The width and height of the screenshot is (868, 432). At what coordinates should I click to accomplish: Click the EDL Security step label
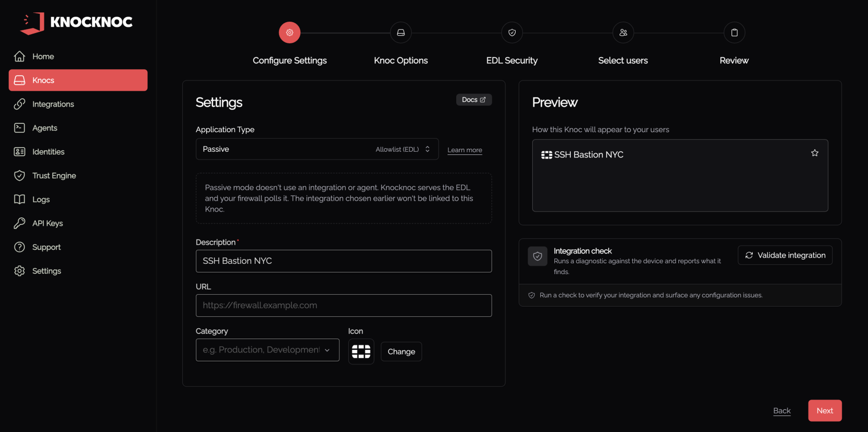[x=512, y=60]
